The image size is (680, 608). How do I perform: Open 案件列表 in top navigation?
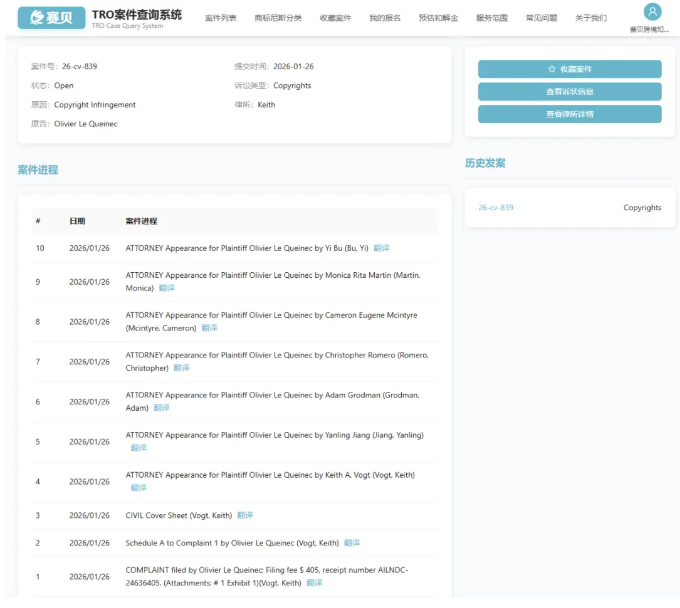[x=220, y=18]
